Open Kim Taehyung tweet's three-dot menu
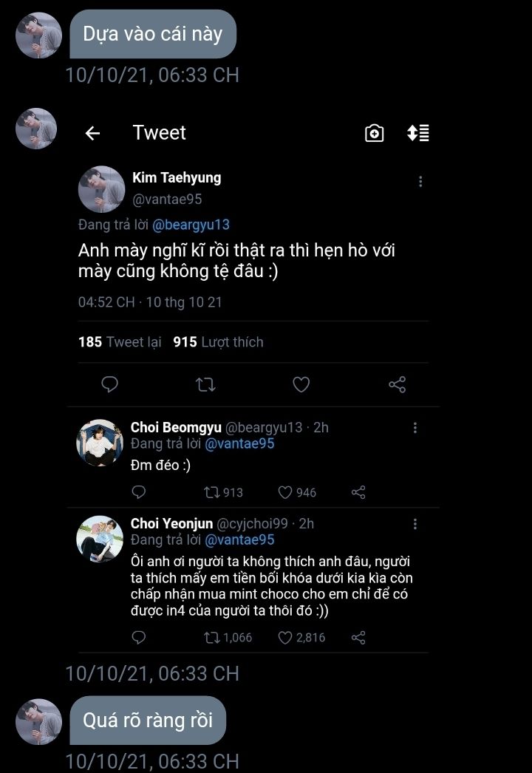This screenshot has height=773, width=532. 420,182
